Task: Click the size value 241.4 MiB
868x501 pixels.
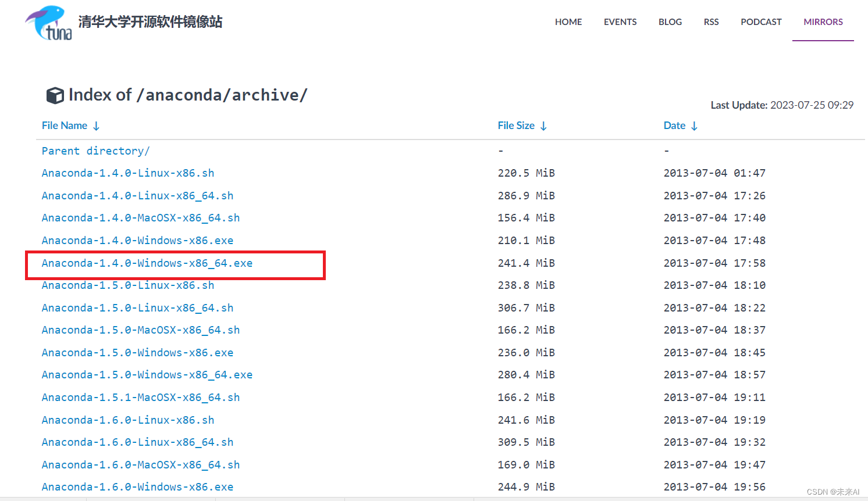Action: click(526, 263)
